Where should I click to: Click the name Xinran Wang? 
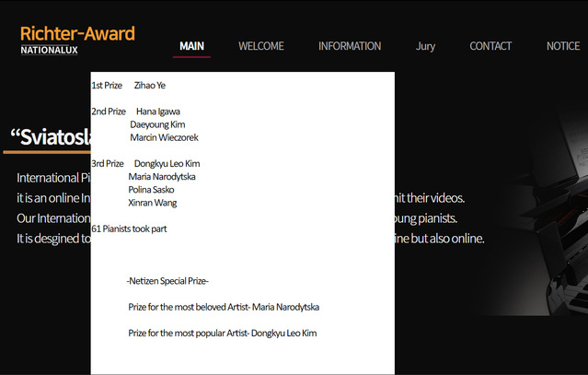(x=152, y=203)
